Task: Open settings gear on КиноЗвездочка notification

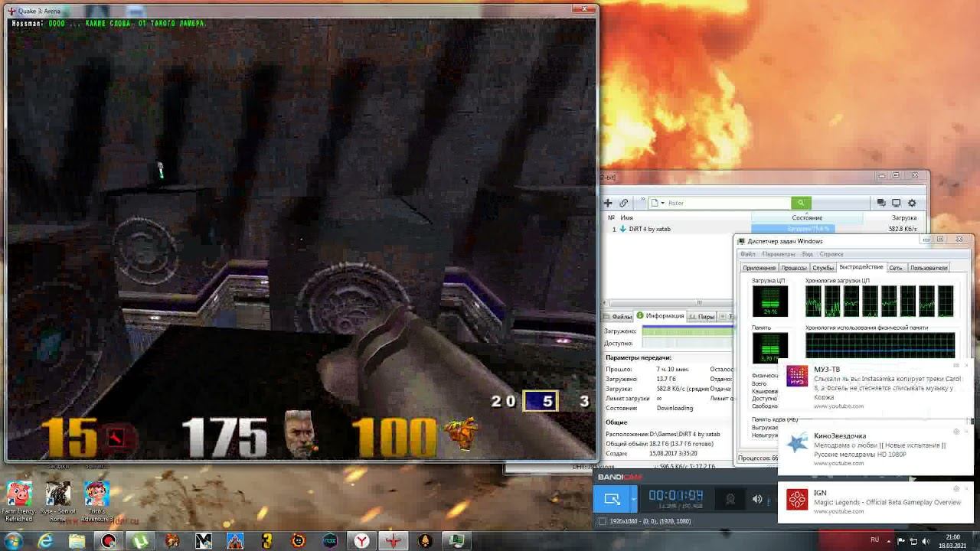Action: pyautogui.click(x=956, y=432)
